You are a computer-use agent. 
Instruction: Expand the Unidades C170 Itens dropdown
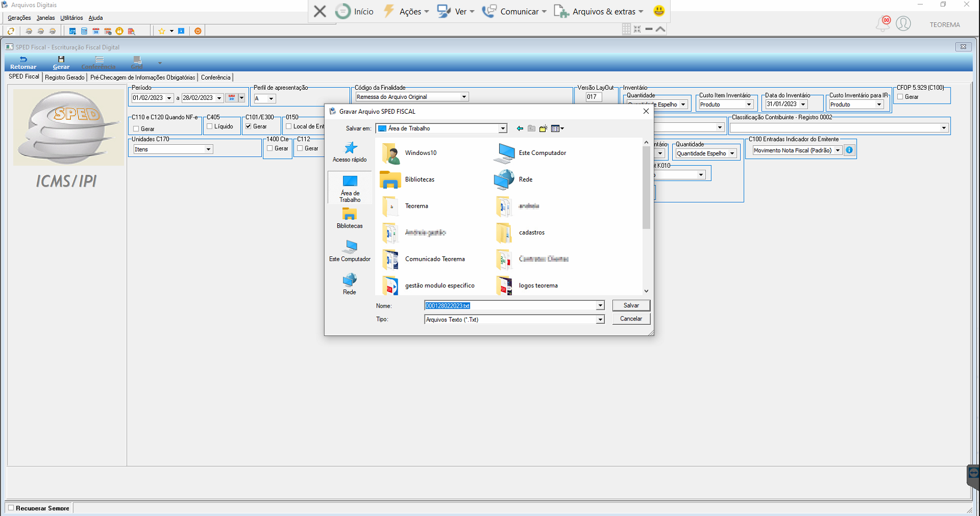tap(208, 150)
